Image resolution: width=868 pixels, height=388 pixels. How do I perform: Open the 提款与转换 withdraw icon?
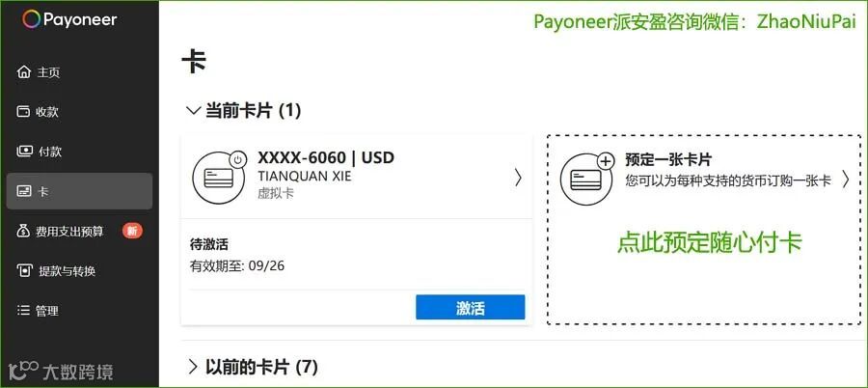coord(24,271)
